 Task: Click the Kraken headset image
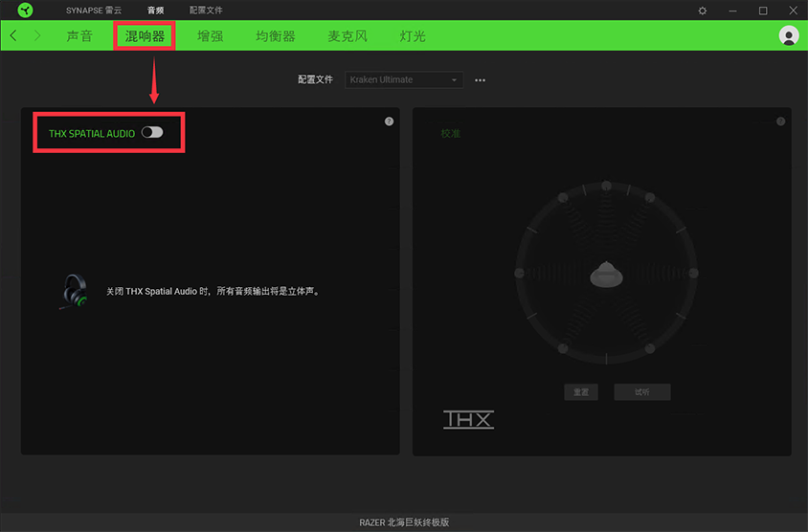75,292
